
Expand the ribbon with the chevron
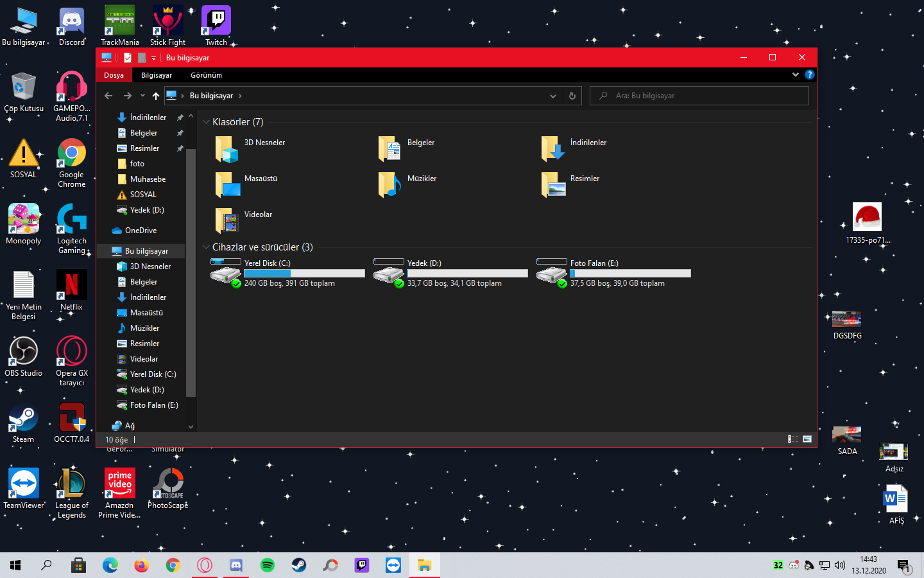796,74
